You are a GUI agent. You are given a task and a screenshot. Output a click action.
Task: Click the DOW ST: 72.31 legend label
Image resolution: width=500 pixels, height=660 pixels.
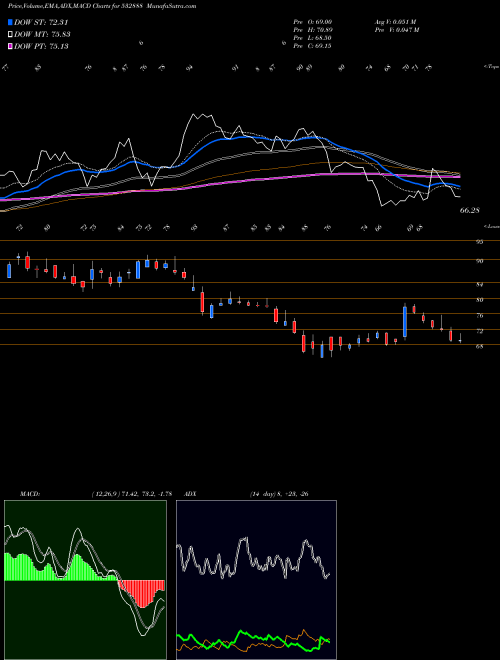41,22
